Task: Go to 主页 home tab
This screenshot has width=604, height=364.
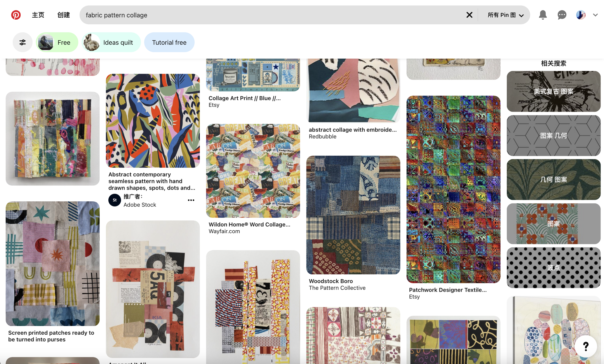Action: point(38,15)
